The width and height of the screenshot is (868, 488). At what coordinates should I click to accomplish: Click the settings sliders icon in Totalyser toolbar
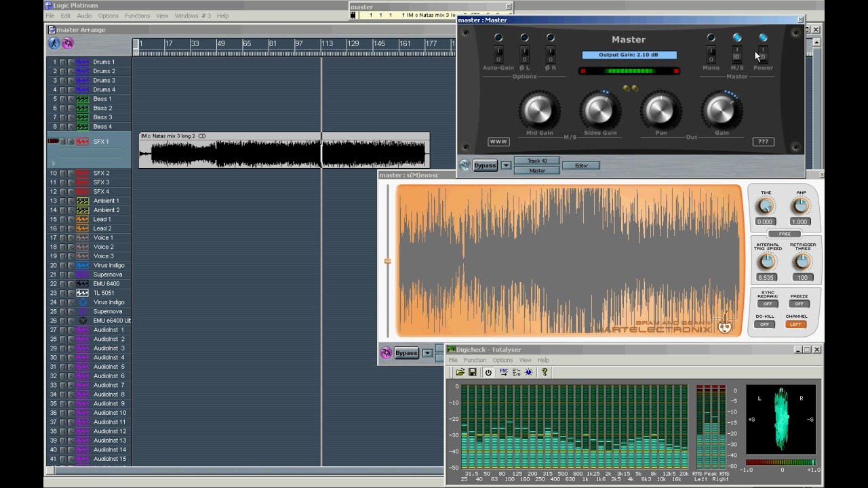516,372
